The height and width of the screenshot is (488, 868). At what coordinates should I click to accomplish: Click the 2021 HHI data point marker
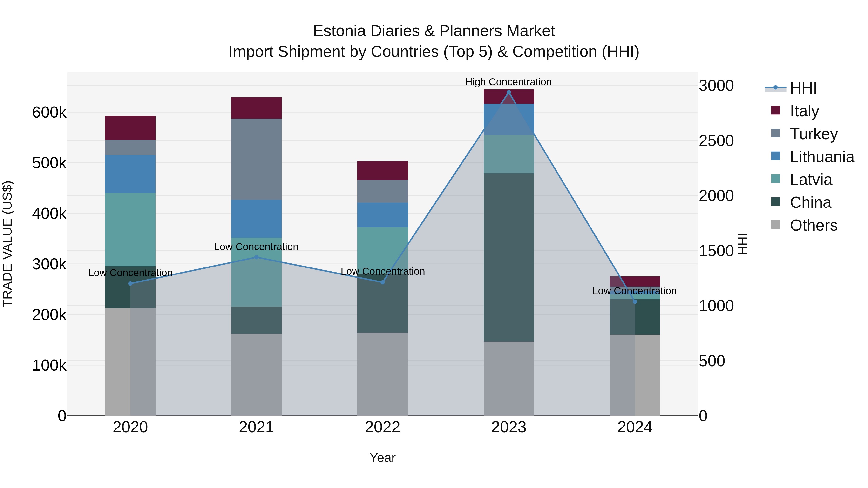point(257,257)
